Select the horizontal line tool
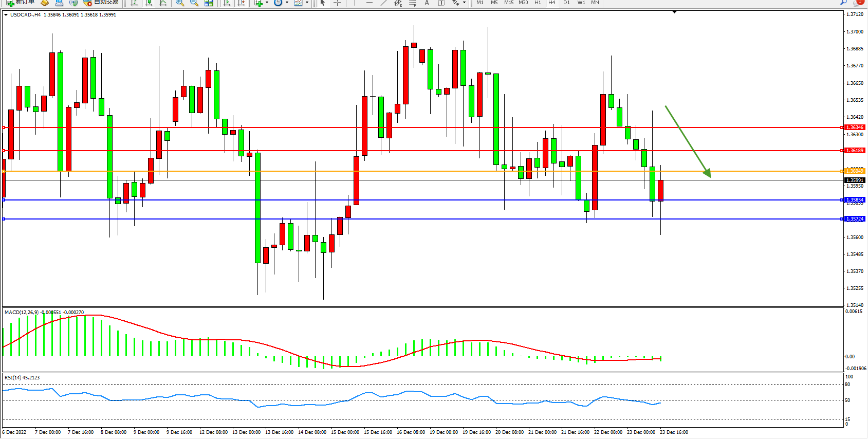Screen dimensions: 868x439 coord(369,3)
